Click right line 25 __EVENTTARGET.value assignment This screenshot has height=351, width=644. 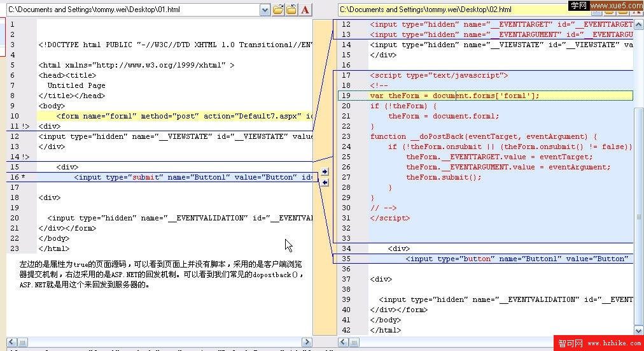(x=500, y=157)
